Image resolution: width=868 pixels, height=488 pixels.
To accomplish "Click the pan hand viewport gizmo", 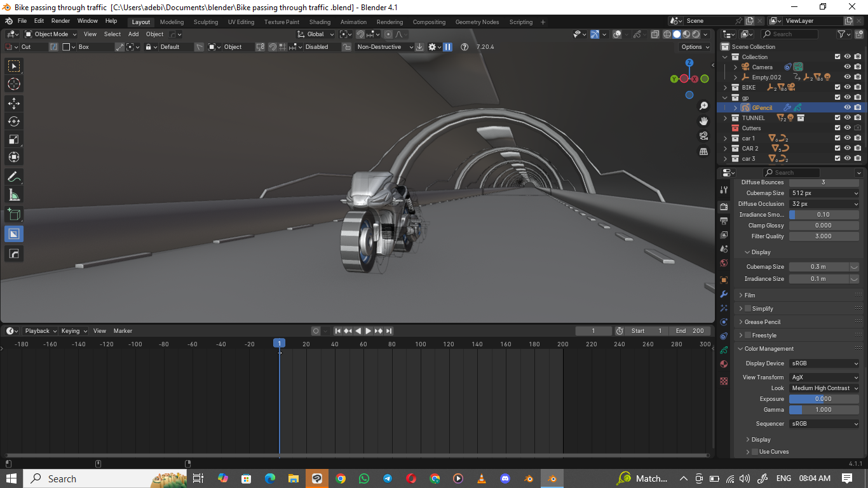I will [x=703, y=121].
